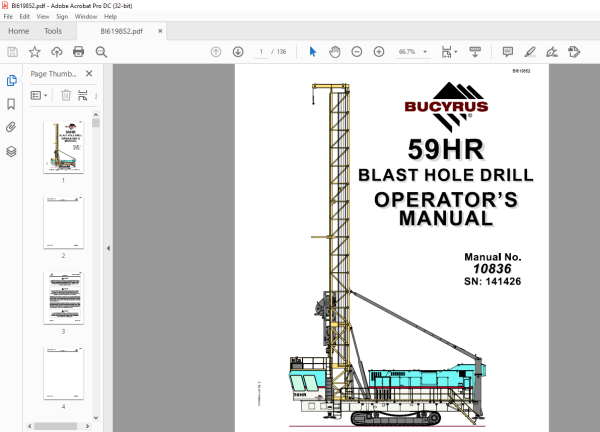
Task: Open the Edit menu
Action: [24, 16]
